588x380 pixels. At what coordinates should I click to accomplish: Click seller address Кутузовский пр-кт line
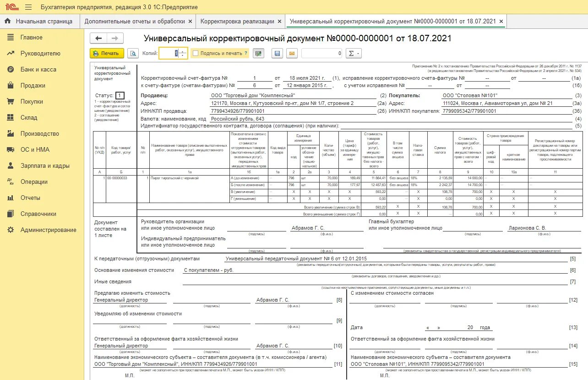click(282, 103)
